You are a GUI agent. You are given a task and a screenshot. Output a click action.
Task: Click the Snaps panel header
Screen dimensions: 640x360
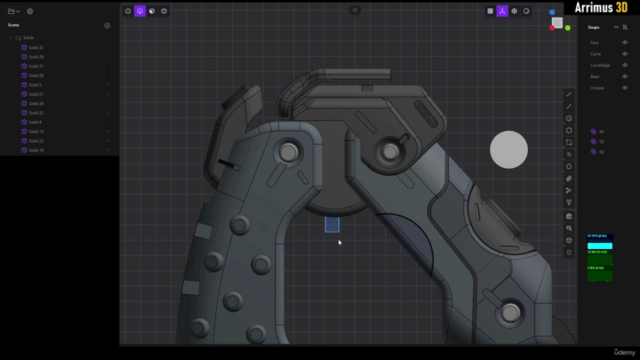tap(593, 27)
